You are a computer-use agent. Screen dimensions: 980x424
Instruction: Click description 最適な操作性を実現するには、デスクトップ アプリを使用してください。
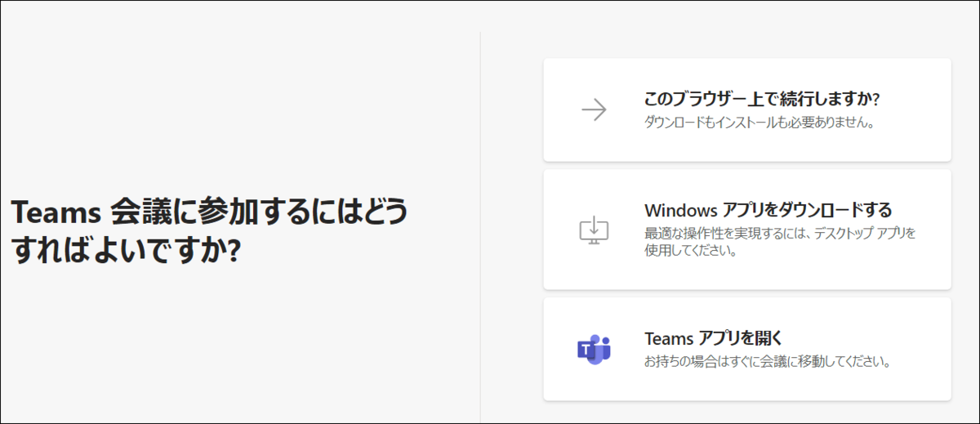pos(781,242)
